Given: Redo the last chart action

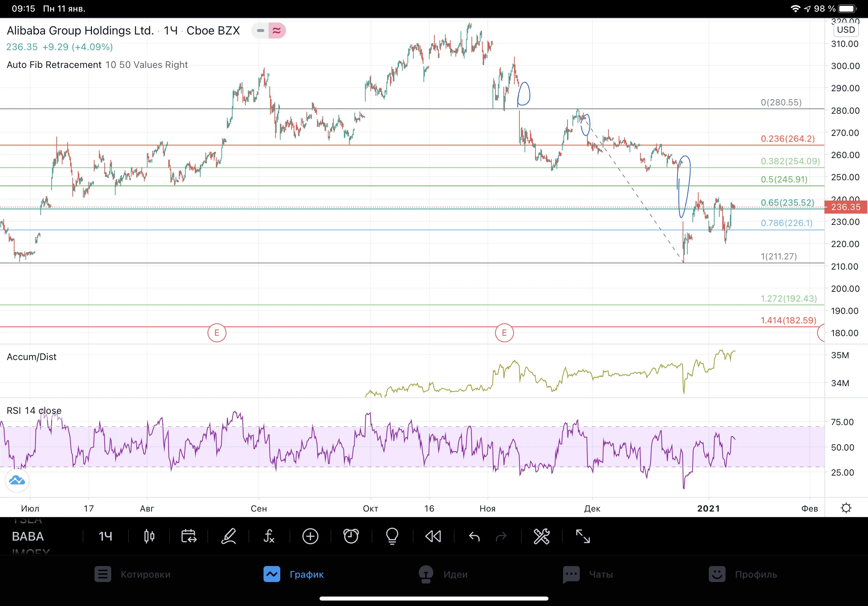Looking at the screenshot, I should click(x=501, y=536).
